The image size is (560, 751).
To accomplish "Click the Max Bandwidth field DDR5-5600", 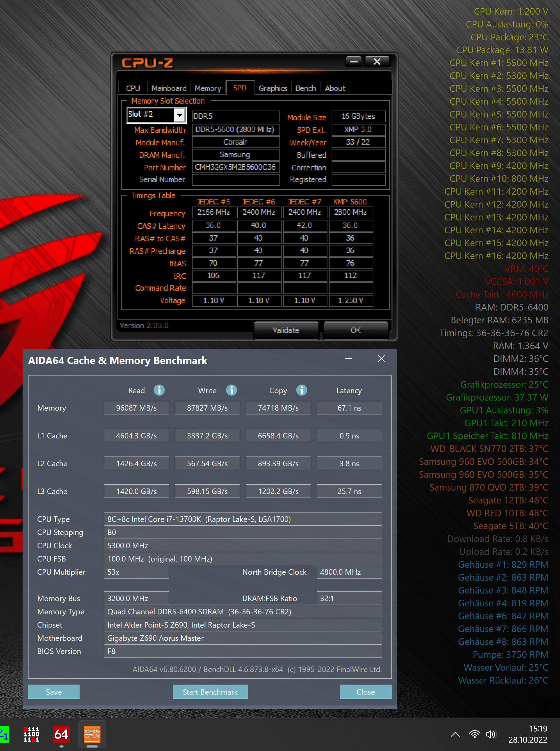I will tap(236, 130).
